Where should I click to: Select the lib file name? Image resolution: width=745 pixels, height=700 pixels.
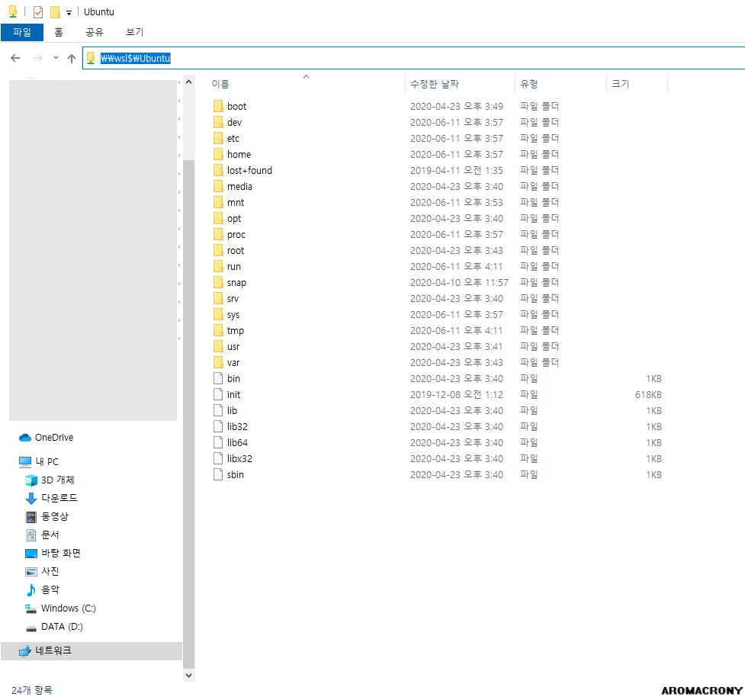[232, 410]
